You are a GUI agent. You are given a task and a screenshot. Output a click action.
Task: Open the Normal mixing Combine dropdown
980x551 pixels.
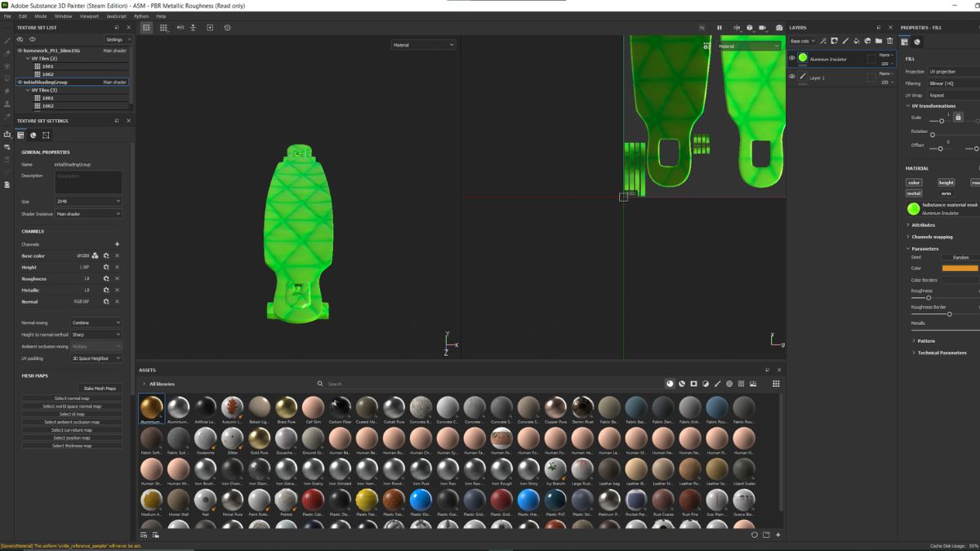(96, 322)
